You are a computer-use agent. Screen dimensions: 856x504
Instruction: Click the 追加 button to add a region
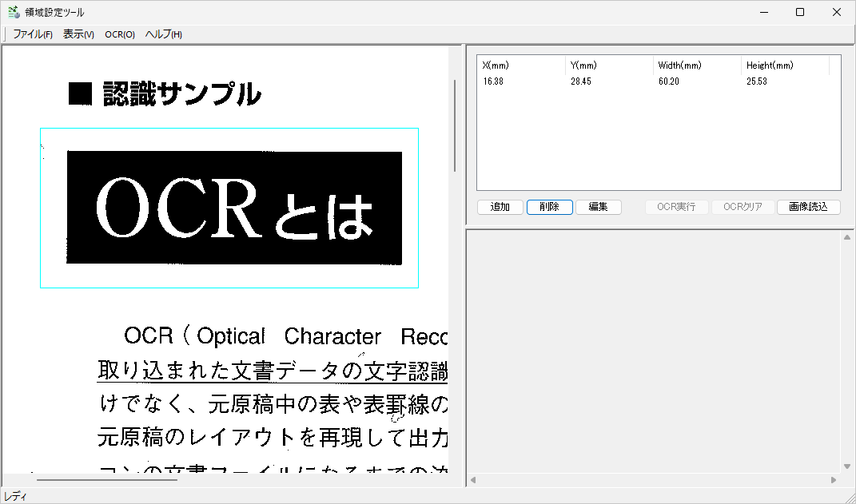[500, 207]
